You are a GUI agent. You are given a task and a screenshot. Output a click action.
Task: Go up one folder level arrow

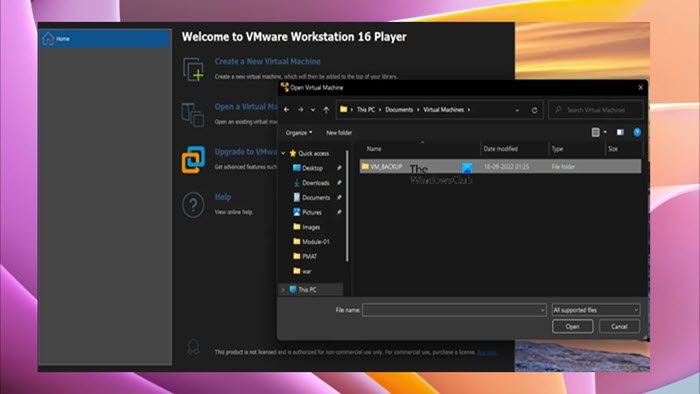[x=326, y=110]
